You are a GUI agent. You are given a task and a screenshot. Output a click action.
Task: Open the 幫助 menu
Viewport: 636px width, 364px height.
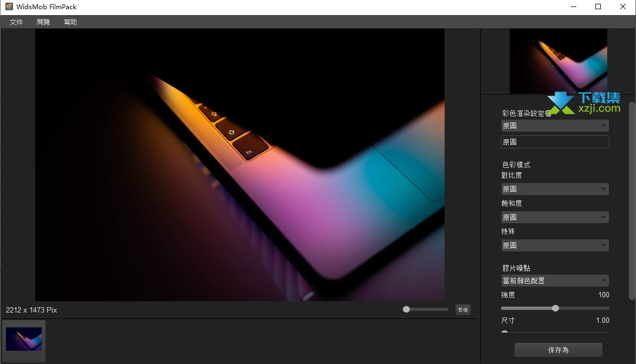coord(70,22)
